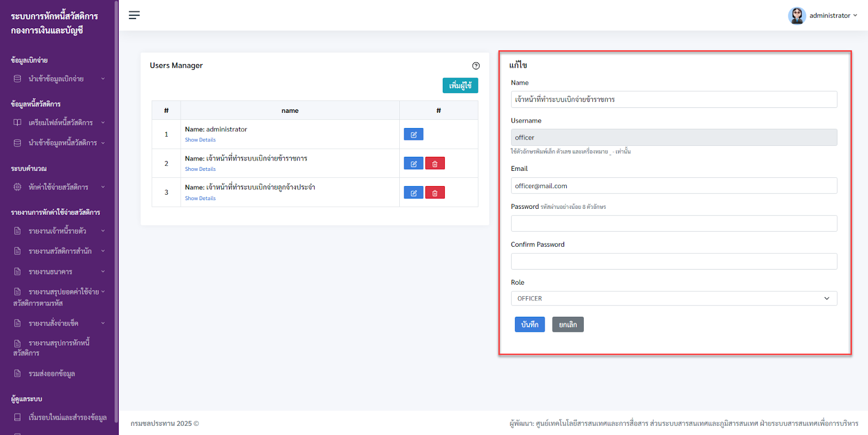
Task: Expand chevron of รายงานสรุปยอดค่าใช้จ่ายสวัสดิการตามรหัส
Action: click(103, 292)
